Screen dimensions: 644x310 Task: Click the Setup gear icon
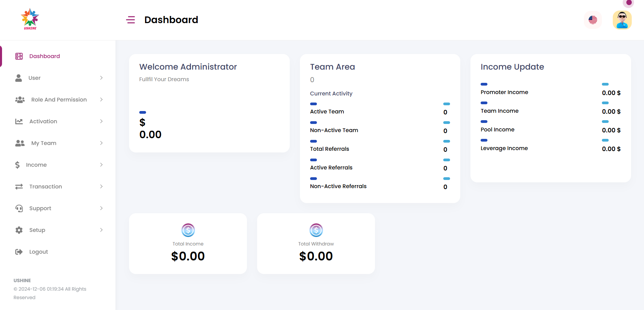(19, 230)
